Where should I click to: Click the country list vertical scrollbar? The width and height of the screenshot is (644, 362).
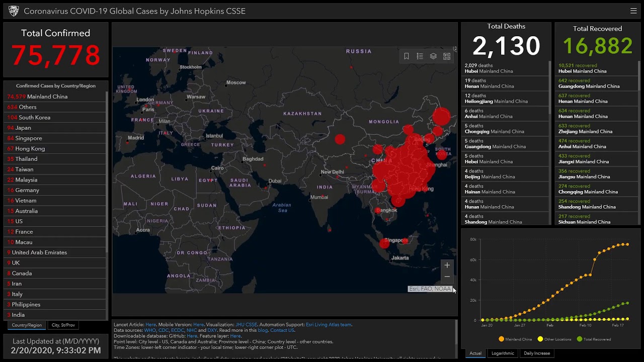[107, 171]
